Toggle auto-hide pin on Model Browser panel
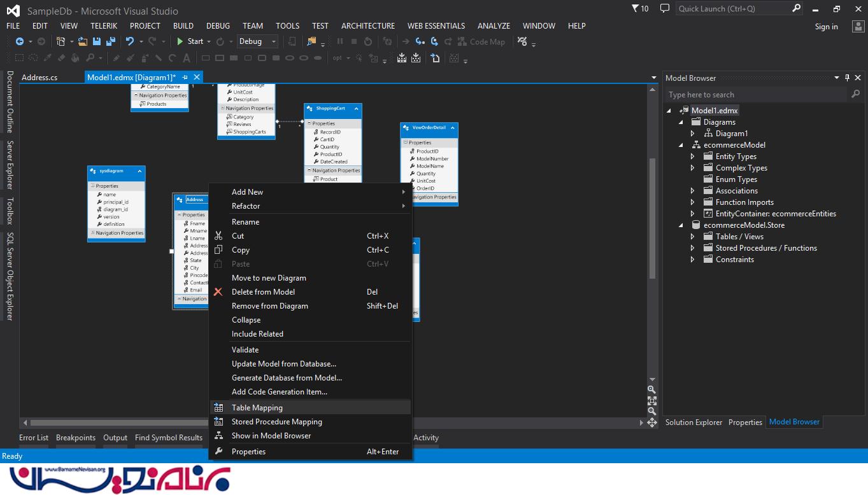Image resolution: width=868 pixels, height=495 pixels. (847, 78)
